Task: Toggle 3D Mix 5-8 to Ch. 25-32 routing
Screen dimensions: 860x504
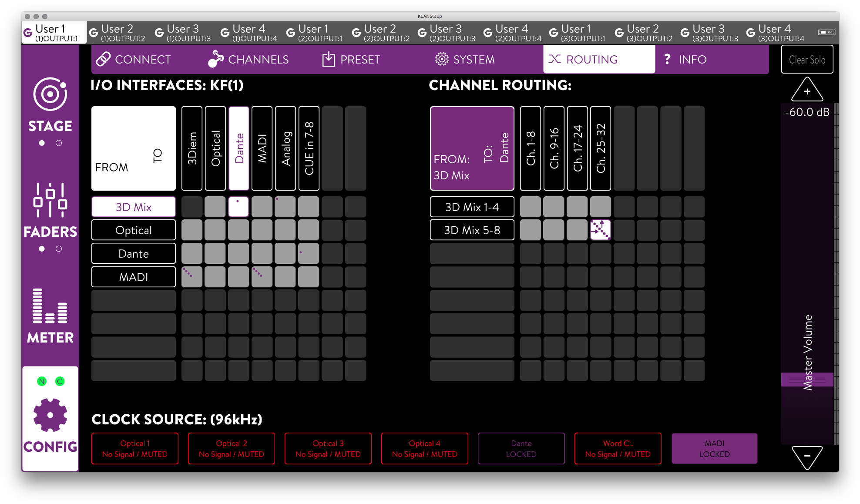Action: (601, 230)
